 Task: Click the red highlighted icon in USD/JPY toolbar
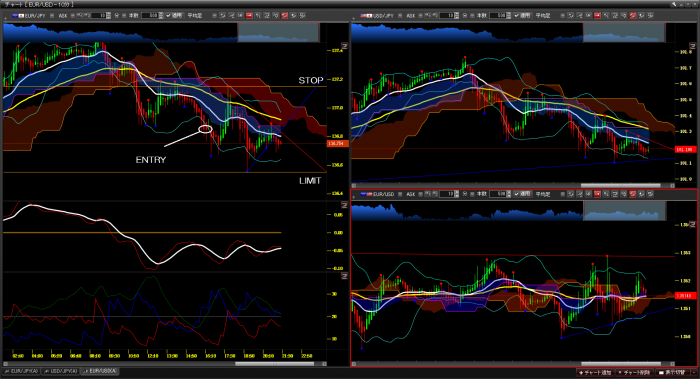(x=597, y=16)
